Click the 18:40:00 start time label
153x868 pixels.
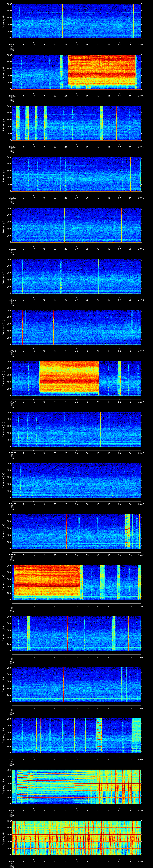(x=12, y=810)
